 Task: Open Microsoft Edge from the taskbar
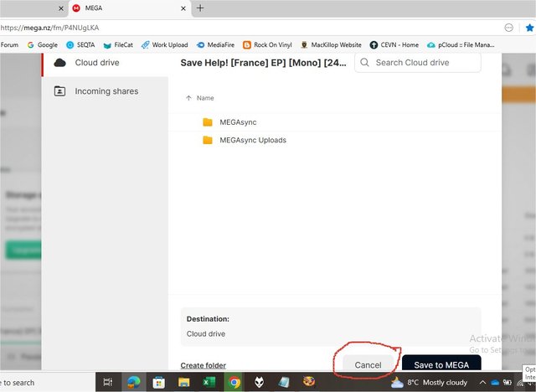click(x=134, y=382)
